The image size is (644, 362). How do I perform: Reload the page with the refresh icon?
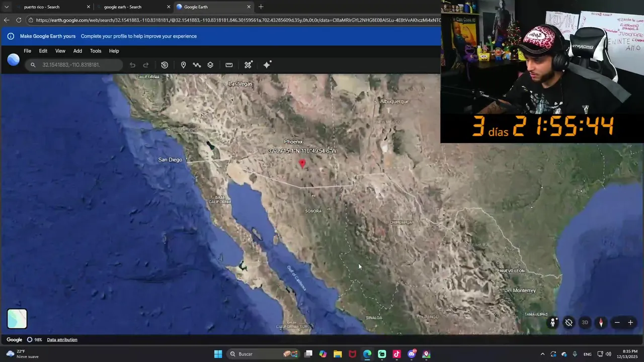coord(19,20)
